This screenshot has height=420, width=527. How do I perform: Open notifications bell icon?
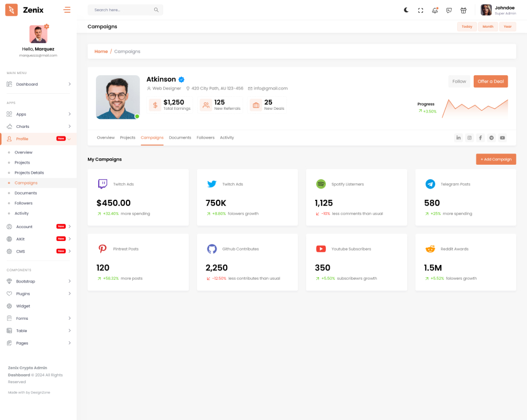pos(435,10)
